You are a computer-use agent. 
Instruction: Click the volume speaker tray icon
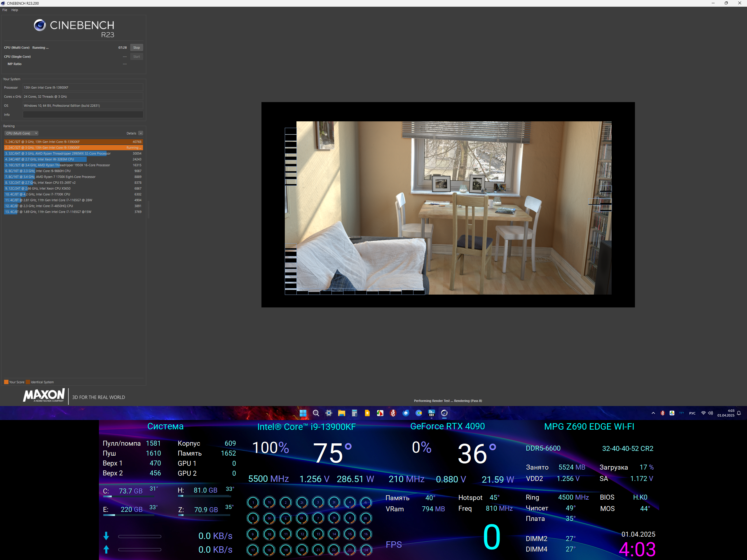coord(711,413)
